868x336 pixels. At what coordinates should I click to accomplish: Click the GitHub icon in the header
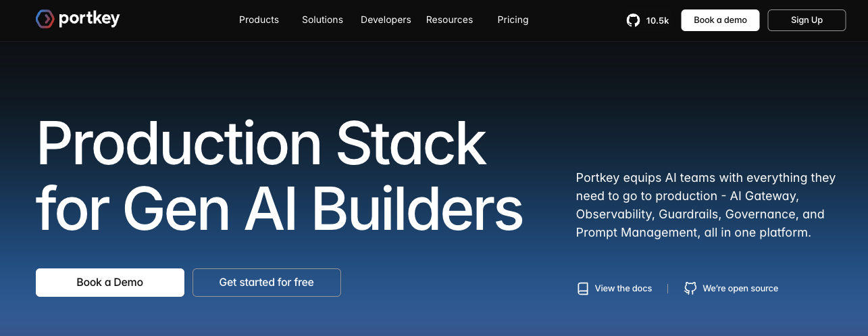633,20
